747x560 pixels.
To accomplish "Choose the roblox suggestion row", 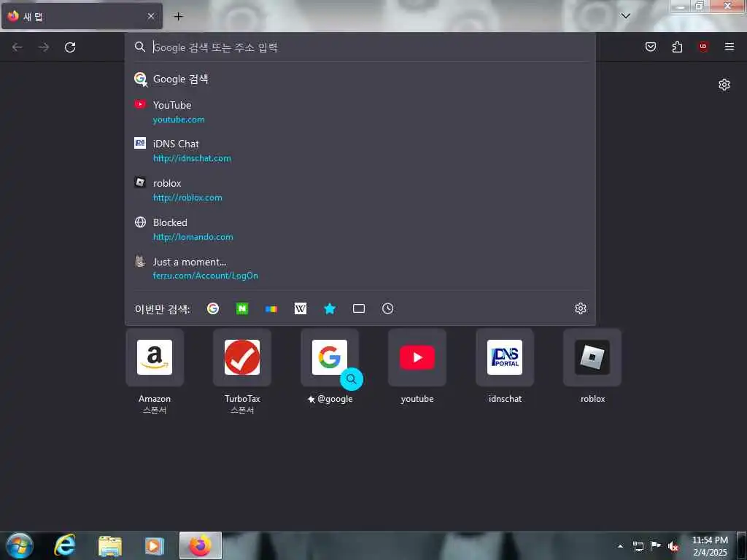I will click(360, 190).
